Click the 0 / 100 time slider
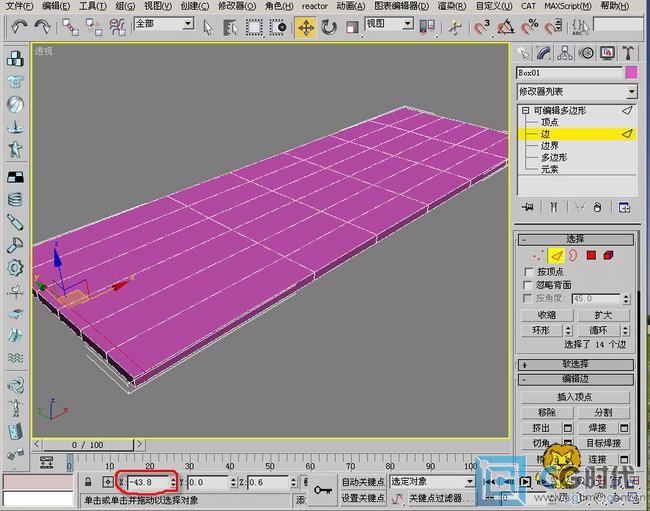650x511 pixels. [x=87, y=445]
